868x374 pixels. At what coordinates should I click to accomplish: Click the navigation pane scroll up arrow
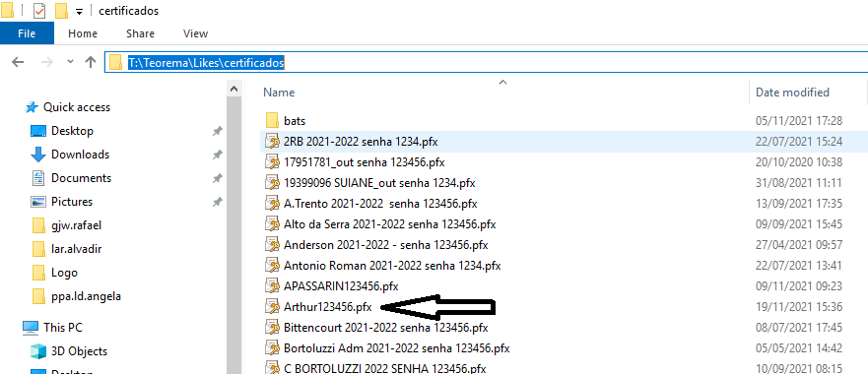point(234,89)
